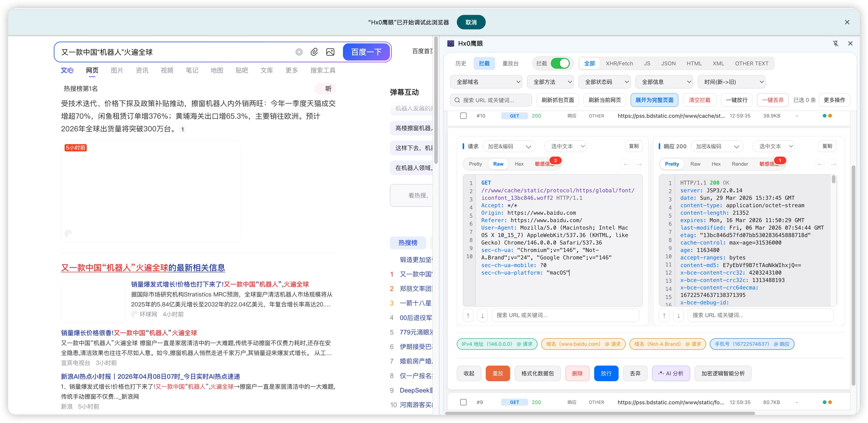Image resolution: width=868 pixels, height=423 pixels.
Task: Open the 全部域名 domain filter dropdown
Action: pyautogui.click(x=486, y=82)
